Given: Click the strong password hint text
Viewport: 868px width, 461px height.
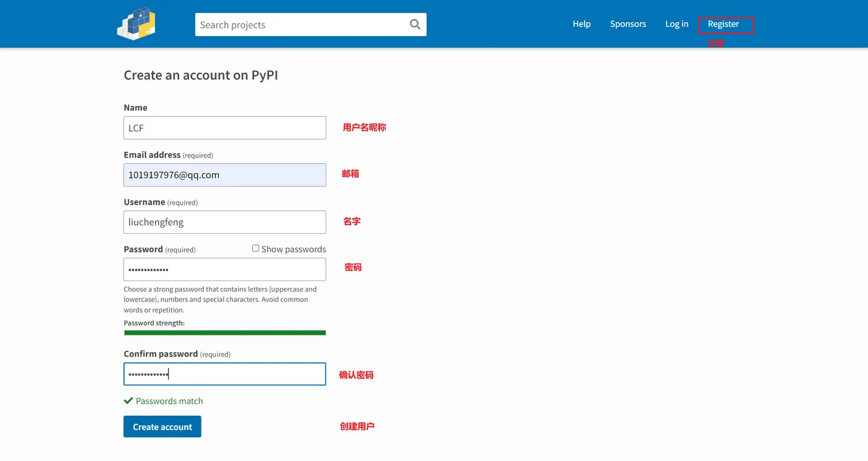Looking at the screenshot, I should click(220, 299).
